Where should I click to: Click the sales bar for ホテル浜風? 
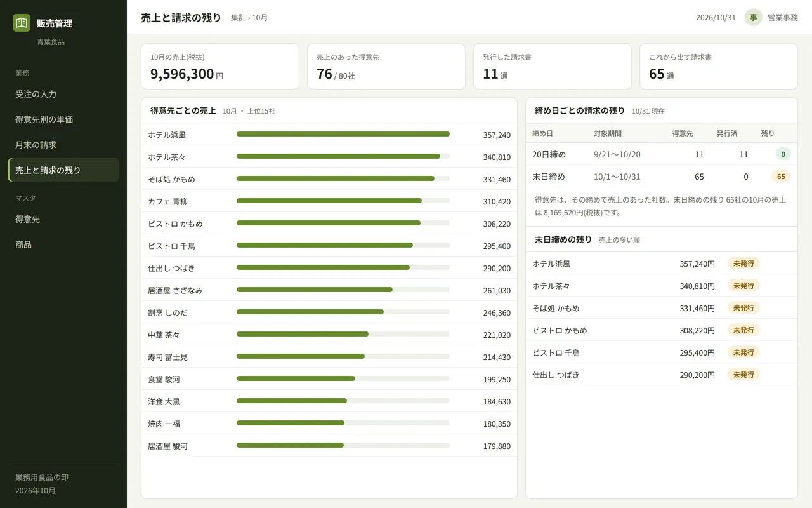(x=343, y=134)
